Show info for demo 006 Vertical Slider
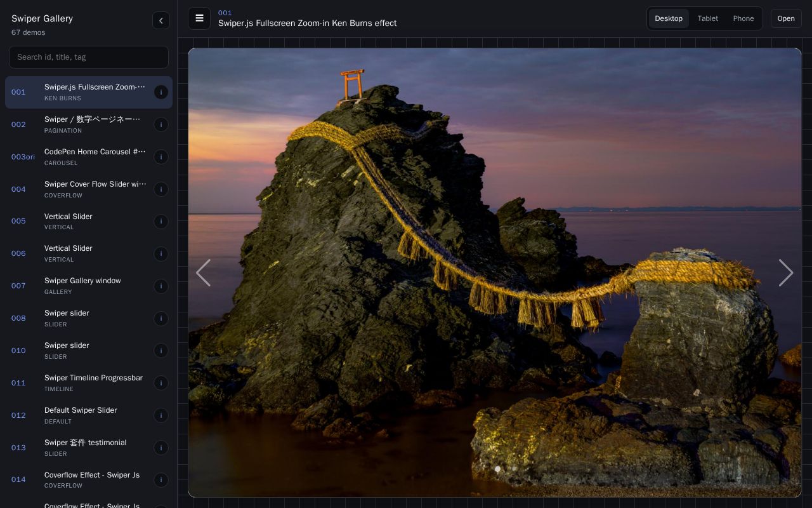 tap(161, 253)
